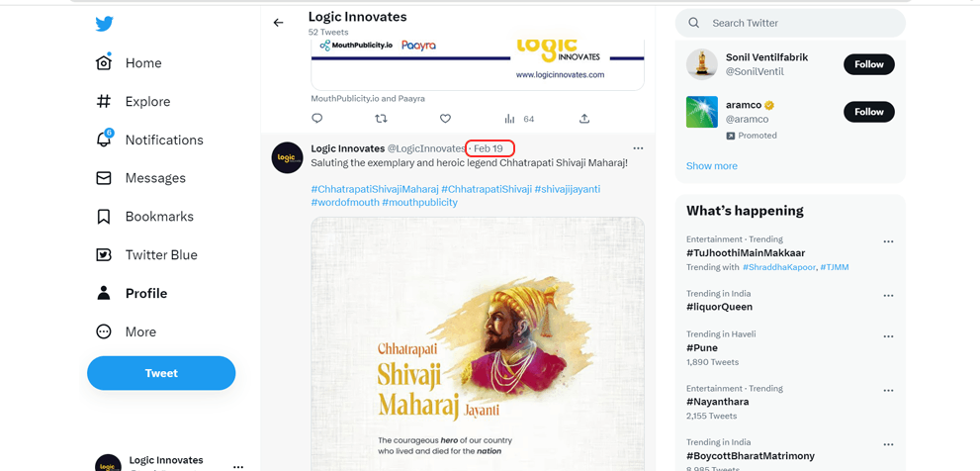Go to Messages in the sidebar
Image resolution: width=980 pixels, height=471 pixels.
click(x=140, y=178)
